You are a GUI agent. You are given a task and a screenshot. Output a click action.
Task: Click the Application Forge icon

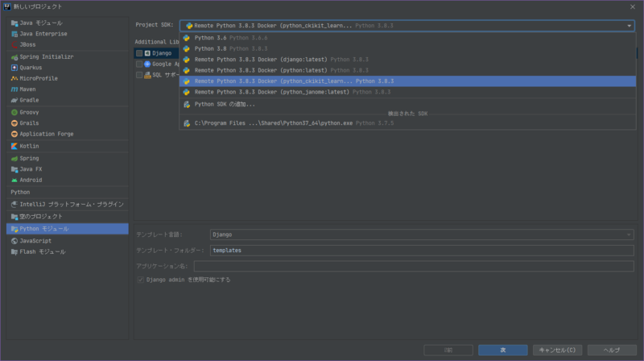click(x=14, y=134)
